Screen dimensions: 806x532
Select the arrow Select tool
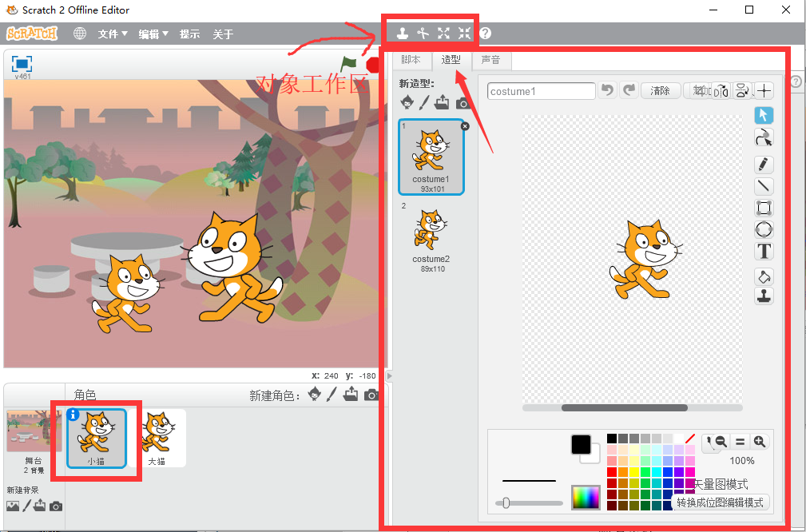tap(764, 115)
